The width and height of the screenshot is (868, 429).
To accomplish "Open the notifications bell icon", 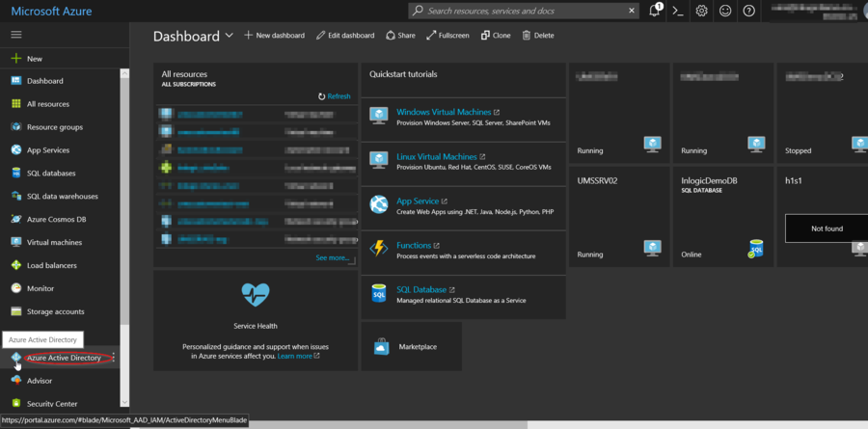I will tap(656, 11).
